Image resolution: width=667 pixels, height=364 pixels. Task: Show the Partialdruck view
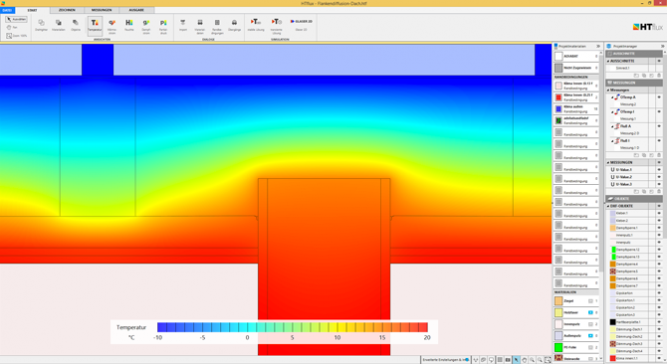pyautogui.click(x=163, y=26)
